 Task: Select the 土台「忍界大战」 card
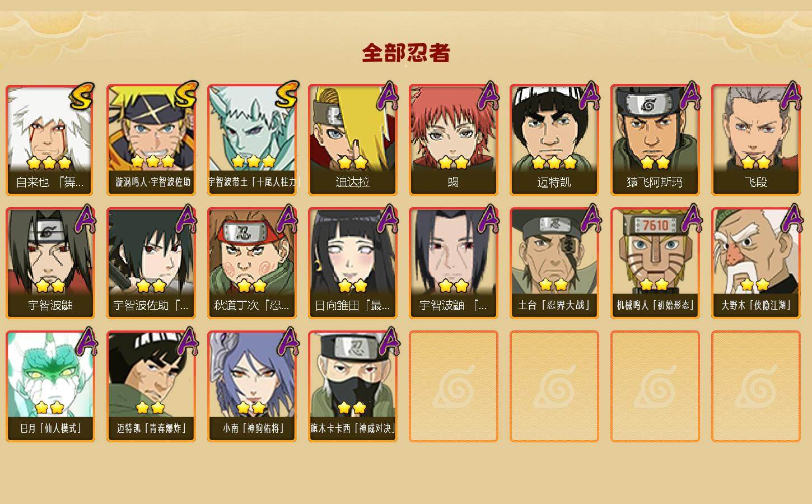pos(554,263)
